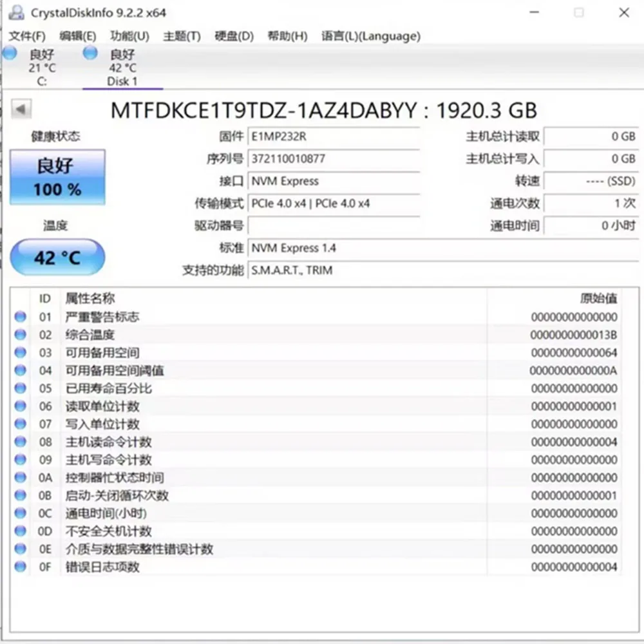644x644 pixels.
Task: Open the 功能 menu
Action: 128,37
